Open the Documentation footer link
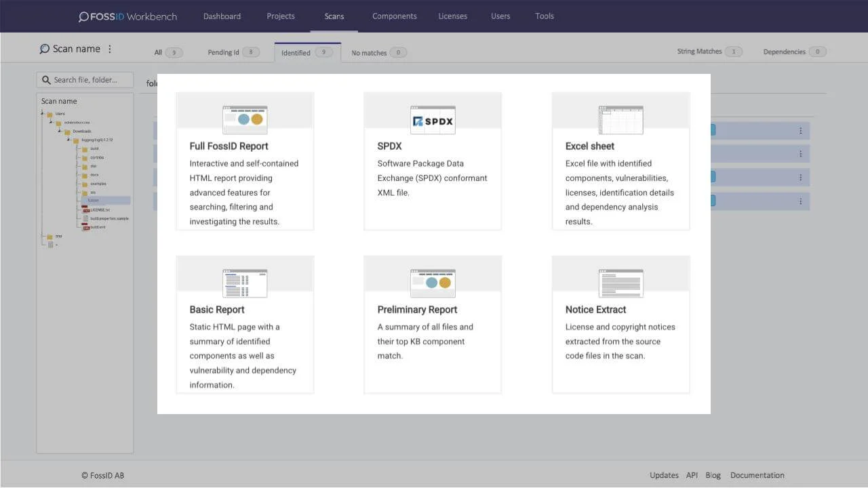 tap(757, 474)
